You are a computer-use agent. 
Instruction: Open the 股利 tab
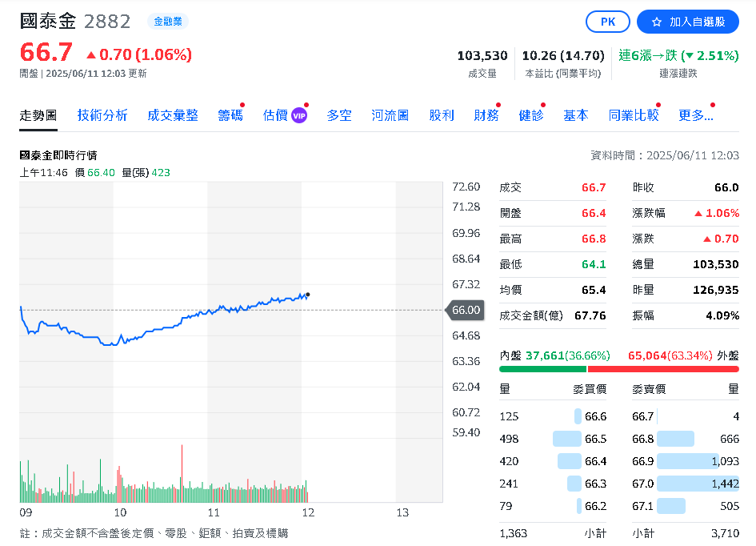tap(442, 115)
